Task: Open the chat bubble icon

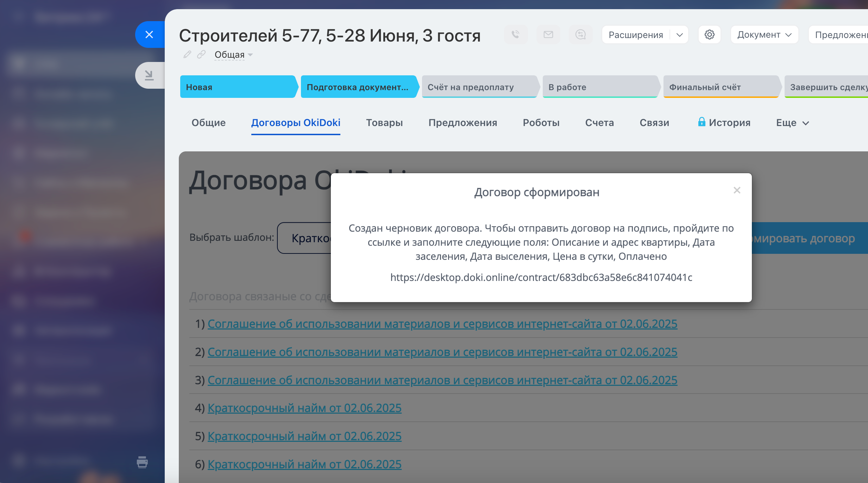Action: pos(580,34)
